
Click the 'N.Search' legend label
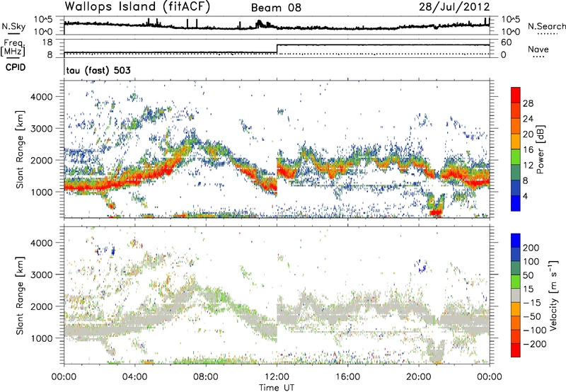tap(546, 26)
